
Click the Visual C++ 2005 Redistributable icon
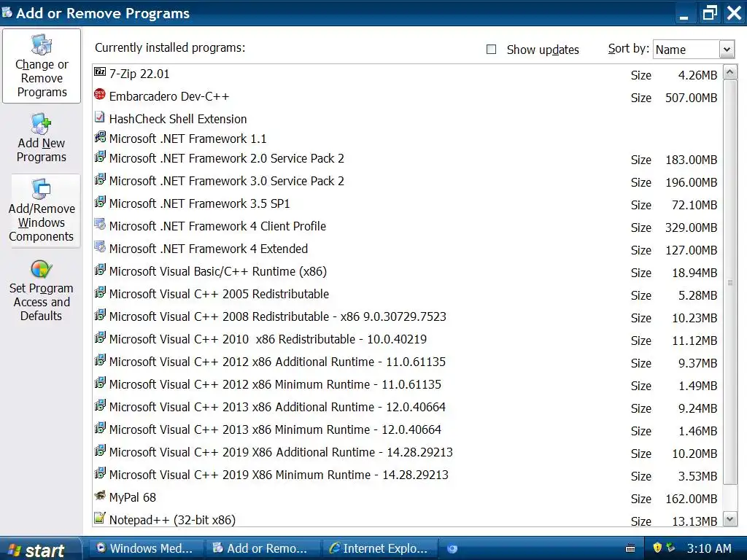coord(100,292)
